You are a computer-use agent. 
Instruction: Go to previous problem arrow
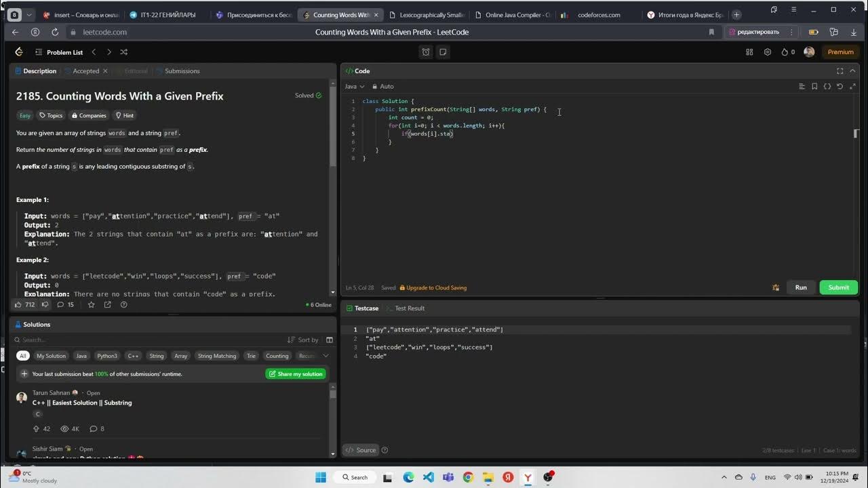[94, 52]
